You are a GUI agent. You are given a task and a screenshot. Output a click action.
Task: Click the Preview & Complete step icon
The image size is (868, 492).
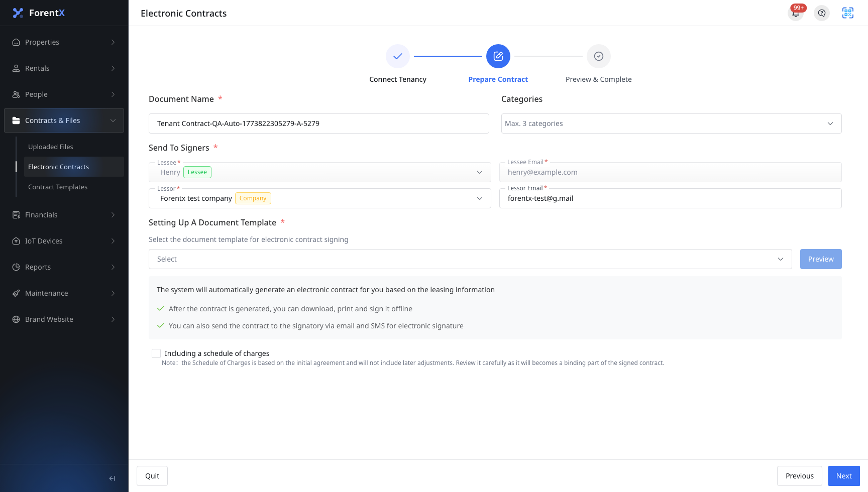(599, 56)
